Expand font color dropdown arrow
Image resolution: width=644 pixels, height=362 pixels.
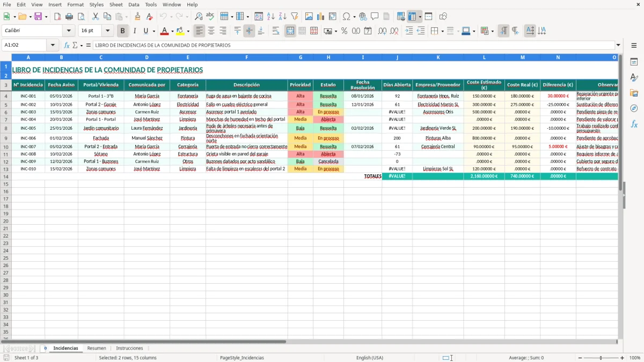[172, 31]
